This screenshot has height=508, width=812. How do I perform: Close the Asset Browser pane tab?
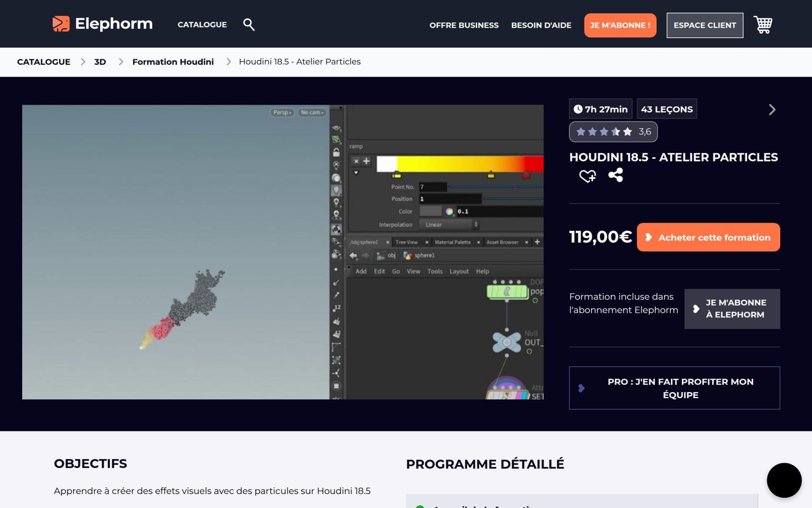click(527, 242)
